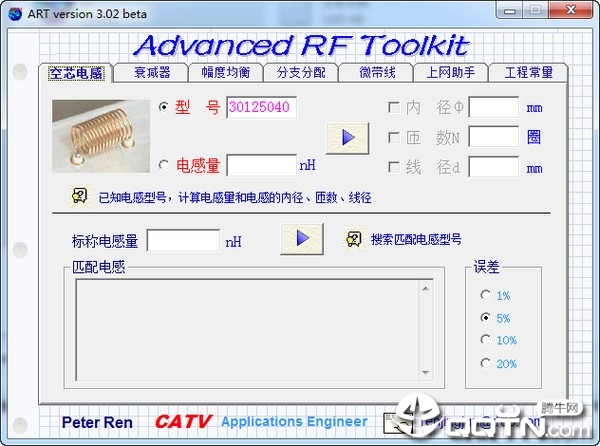
Task: Click the help icon beside 已知电感型号 hint
Action: pyautogui.click(x=80, y=196)
